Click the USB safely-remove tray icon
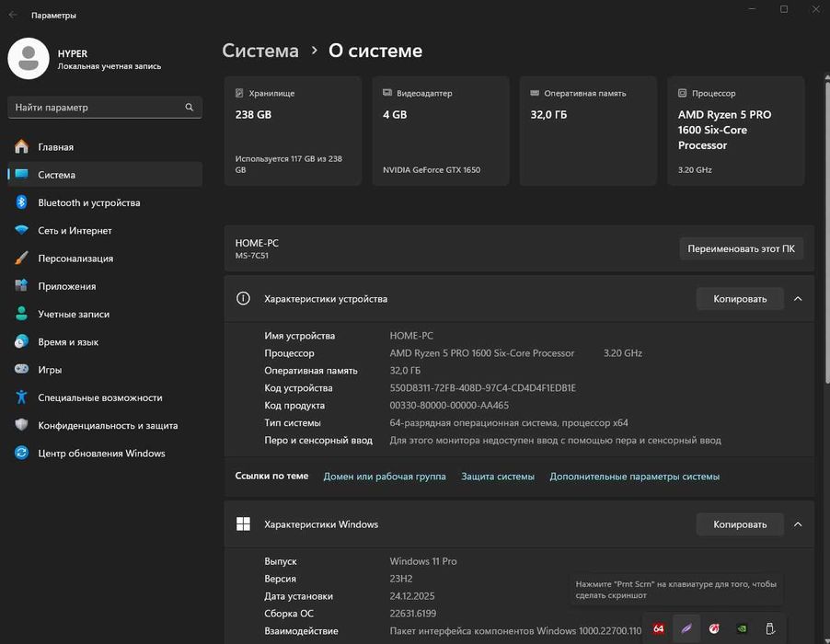Screen dimensions: 830x644 point(770,628)
